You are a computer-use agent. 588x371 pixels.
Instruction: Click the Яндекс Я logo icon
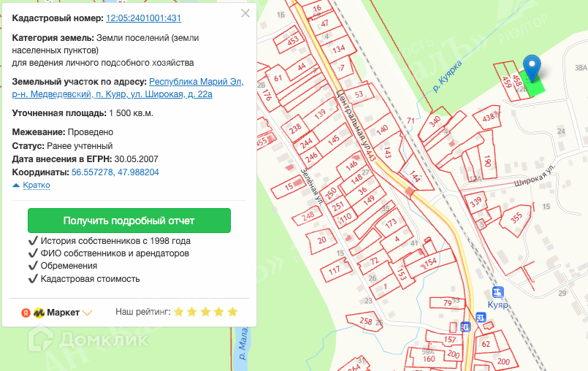pos(26,313)
